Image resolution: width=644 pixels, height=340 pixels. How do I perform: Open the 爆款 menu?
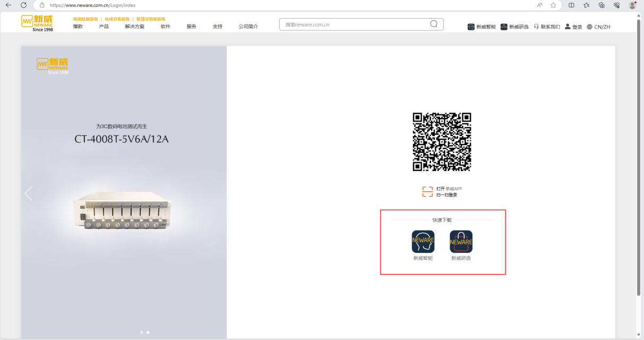coord(78,27)
